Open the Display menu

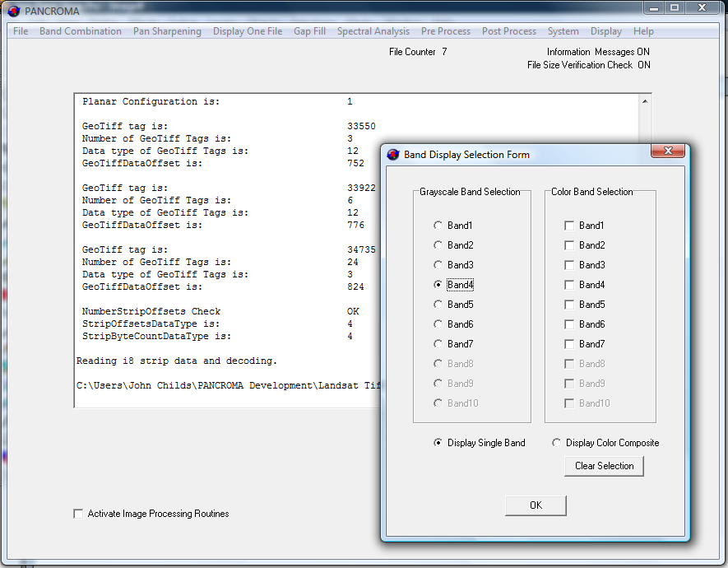tap(606, 31)
